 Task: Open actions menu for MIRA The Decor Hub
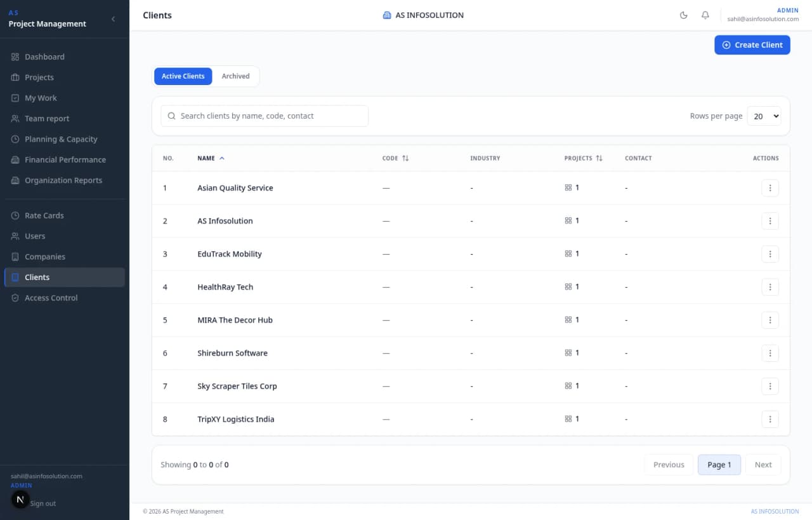tap(769, 320)
